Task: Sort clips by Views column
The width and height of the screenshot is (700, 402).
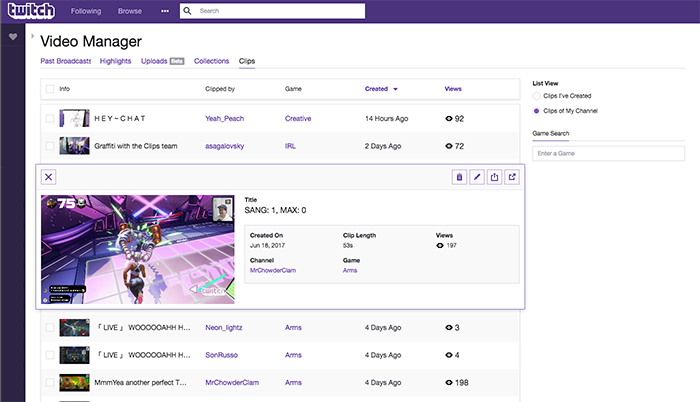Action: 453,89
